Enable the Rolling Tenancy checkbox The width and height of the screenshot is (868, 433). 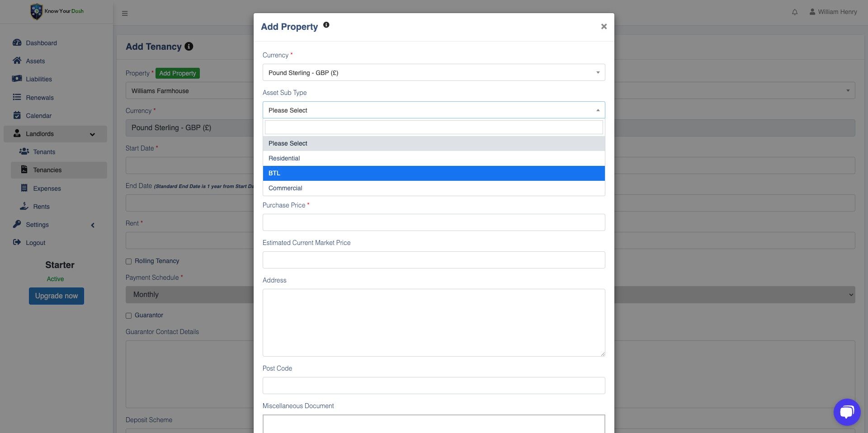[129, 261]
